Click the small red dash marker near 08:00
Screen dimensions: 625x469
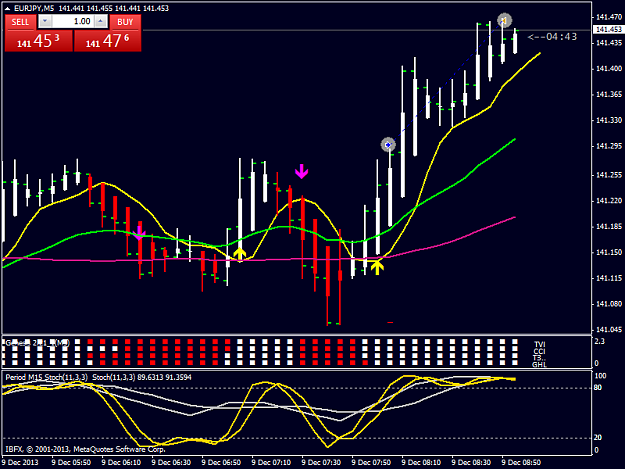coord(390,322)
